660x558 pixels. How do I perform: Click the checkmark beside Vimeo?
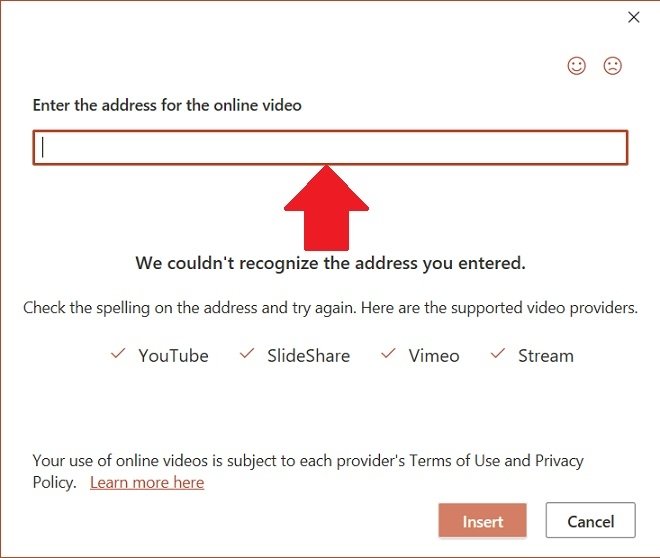(x=388, y=353)
